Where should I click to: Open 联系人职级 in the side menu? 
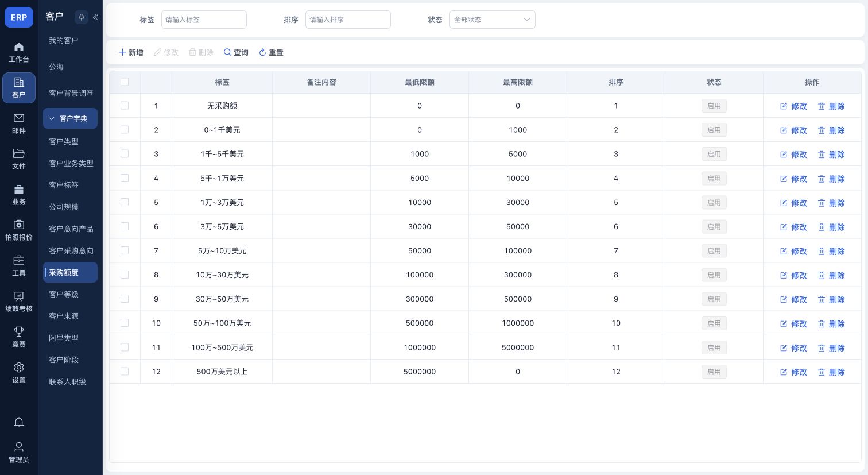(67, 381)
